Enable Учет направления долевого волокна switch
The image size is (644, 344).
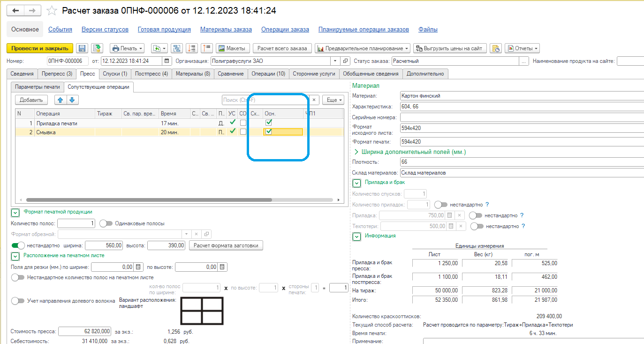click(x=18, y=301)
